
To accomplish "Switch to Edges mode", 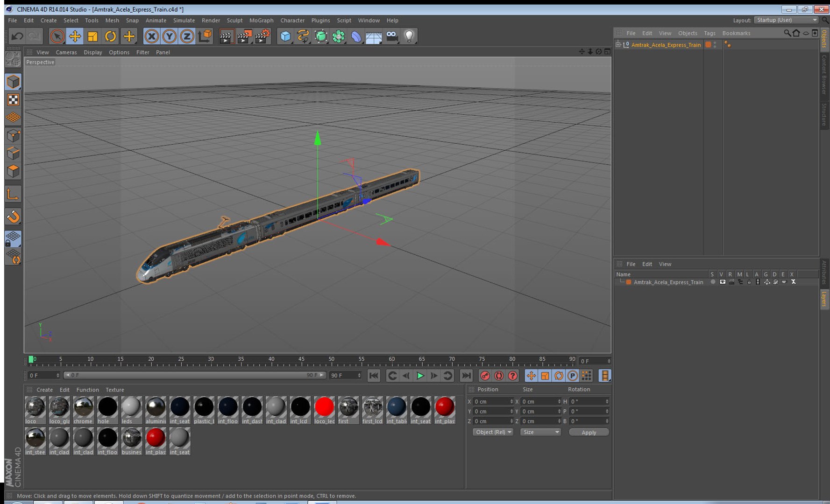I will point(13,153).
